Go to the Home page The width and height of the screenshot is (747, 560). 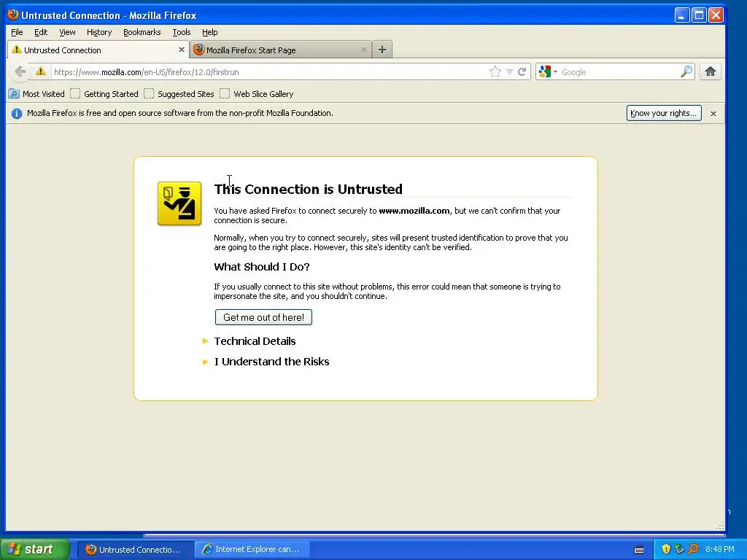click(711, 72)
